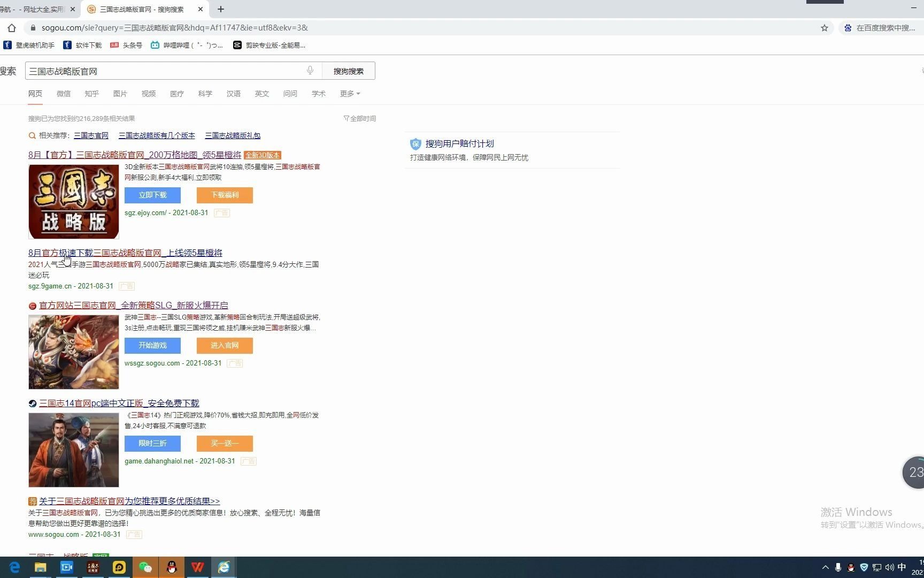Click the 中 input method indicator
The width and height of the screenshot is (924, 578).
point(902,567)
